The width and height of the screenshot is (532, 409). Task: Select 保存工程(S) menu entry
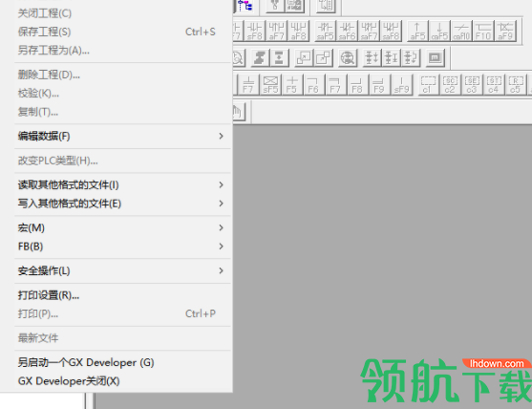122,32
